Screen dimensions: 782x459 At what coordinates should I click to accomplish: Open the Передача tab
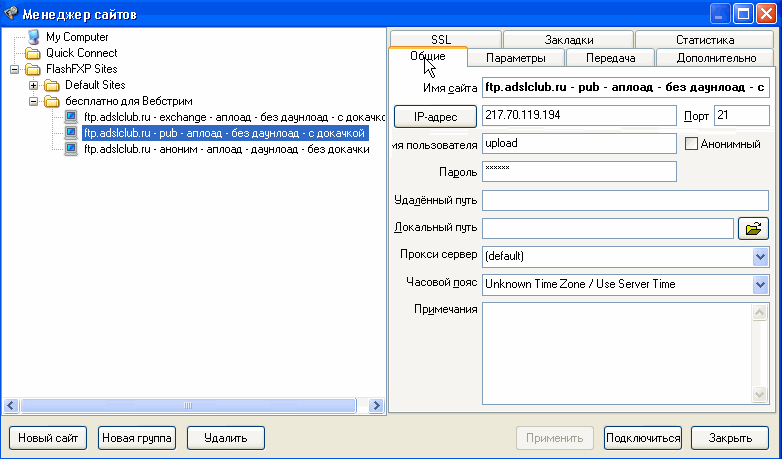click(x=610, y=58)
